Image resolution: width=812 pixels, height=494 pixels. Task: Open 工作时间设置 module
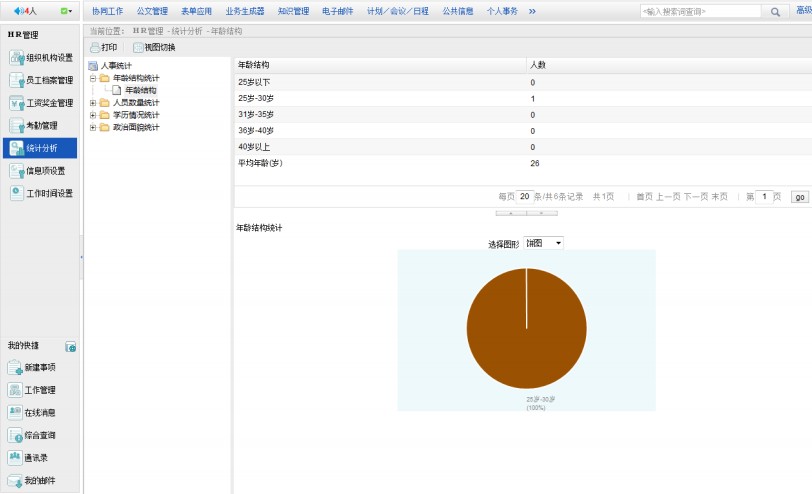pyautogui.click(x=41, y=193)
